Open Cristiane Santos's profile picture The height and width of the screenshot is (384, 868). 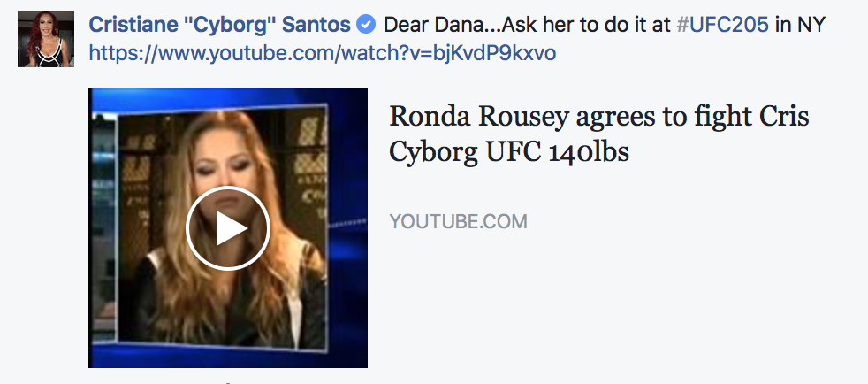(46, 39)
